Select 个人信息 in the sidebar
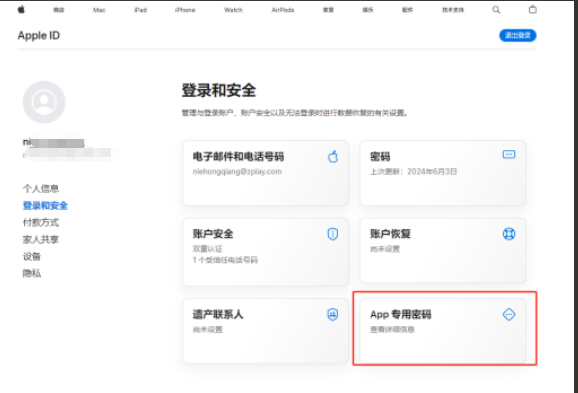 point(41,189)
